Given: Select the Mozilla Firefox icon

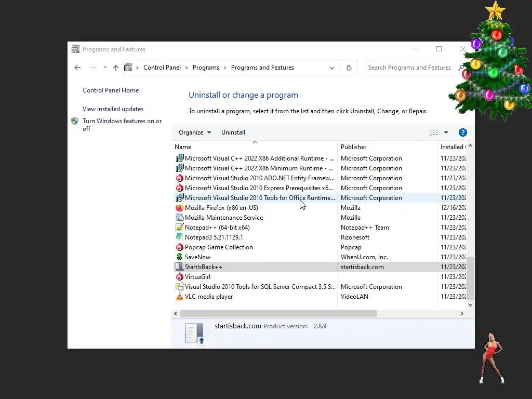Looking at the screenshot, I should [179, 208].
